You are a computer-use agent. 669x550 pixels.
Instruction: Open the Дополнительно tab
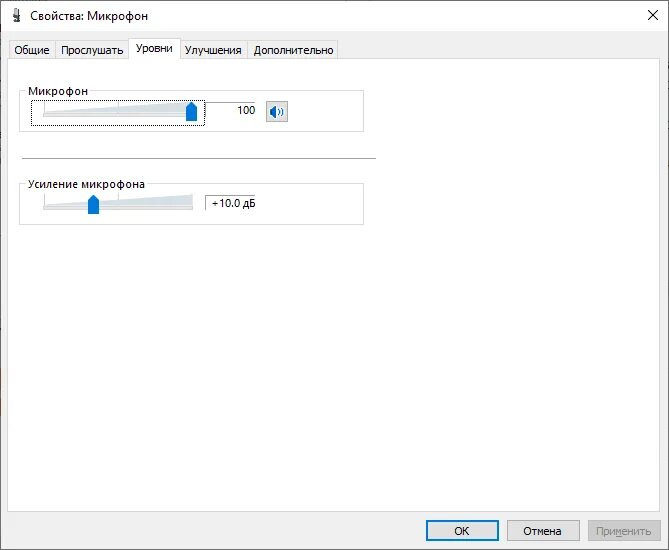click(294, 50)
